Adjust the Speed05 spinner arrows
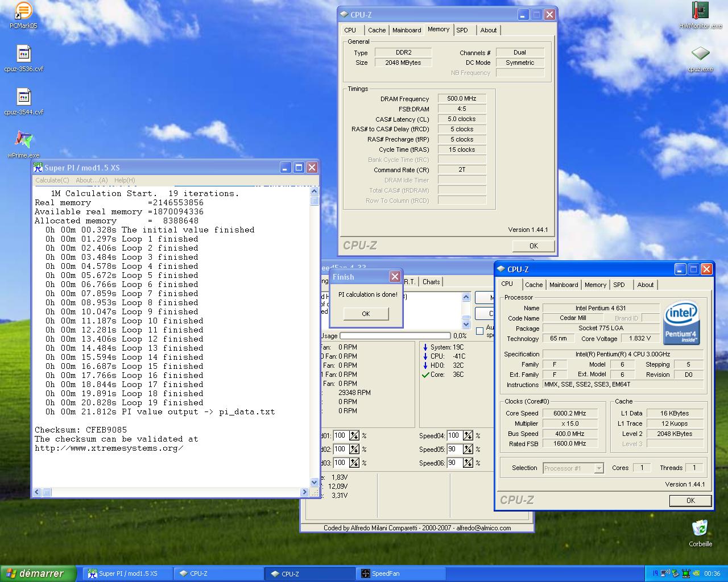Screen dimensions: 728x582 [468, 449]
